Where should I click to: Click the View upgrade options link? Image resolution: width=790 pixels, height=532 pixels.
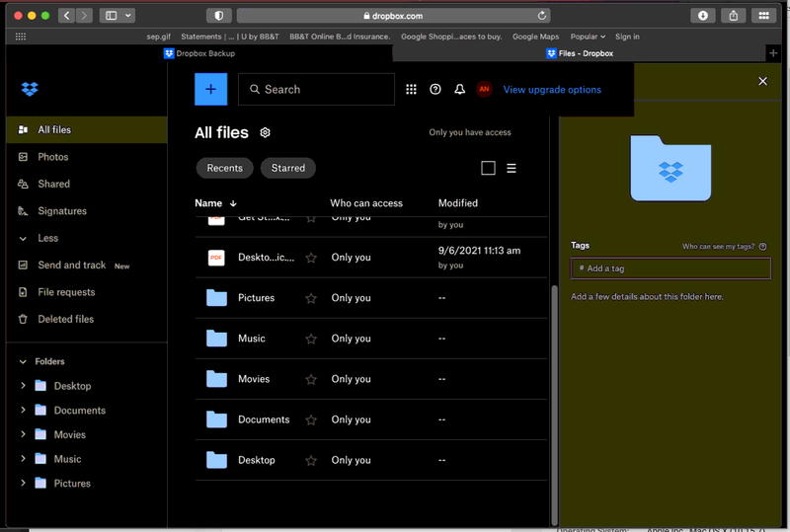(x=552, y=90)
